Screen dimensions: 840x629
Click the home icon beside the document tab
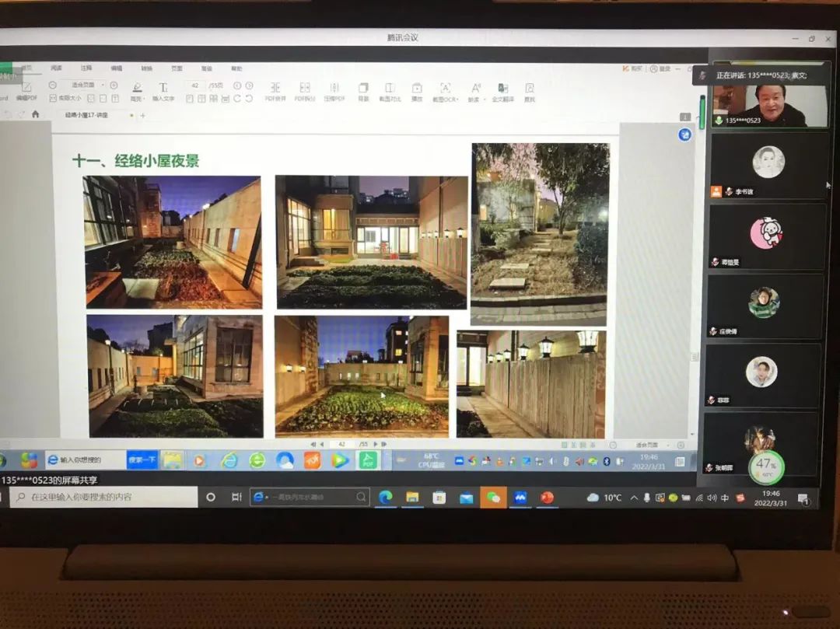click(x=35, y=114)
